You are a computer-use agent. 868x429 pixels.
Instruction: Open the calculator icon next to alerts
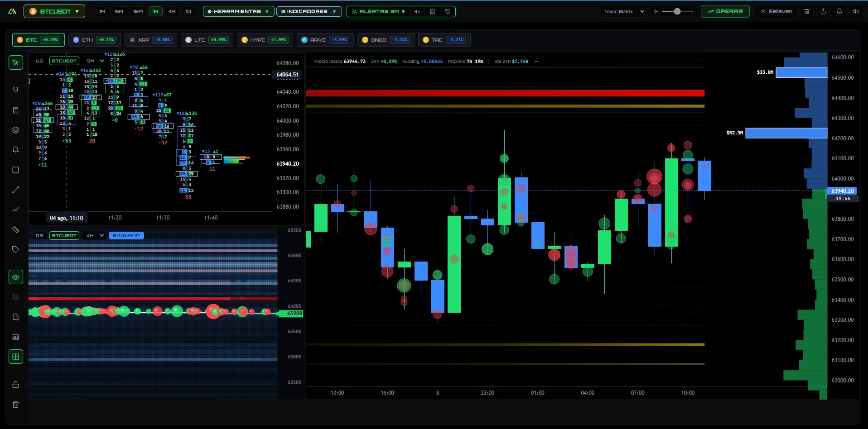click(x=433, y=11)
